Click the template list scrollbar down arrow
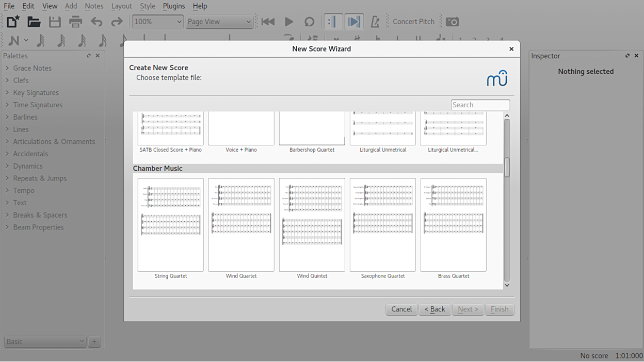 [507, 285]
